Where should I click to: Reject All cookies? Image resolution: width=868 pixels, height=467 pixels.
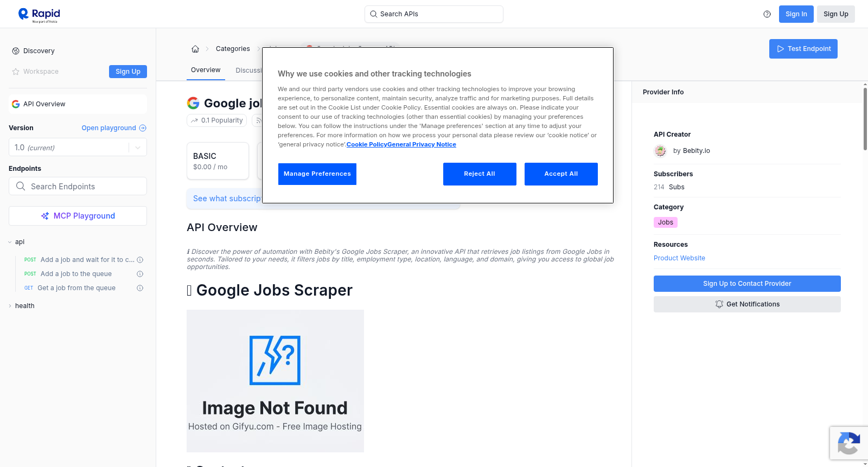tap(480, 174)
